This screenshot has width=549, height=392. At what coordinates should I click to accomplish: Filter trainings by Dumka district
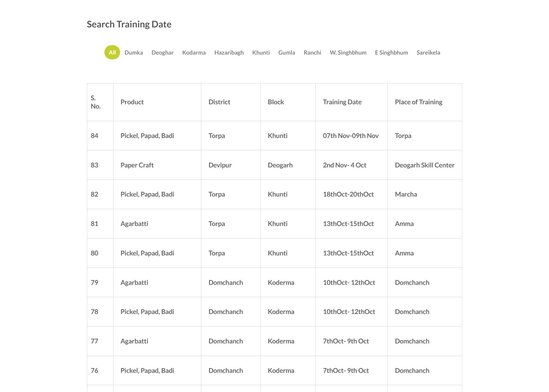click(x=134, y=53)
